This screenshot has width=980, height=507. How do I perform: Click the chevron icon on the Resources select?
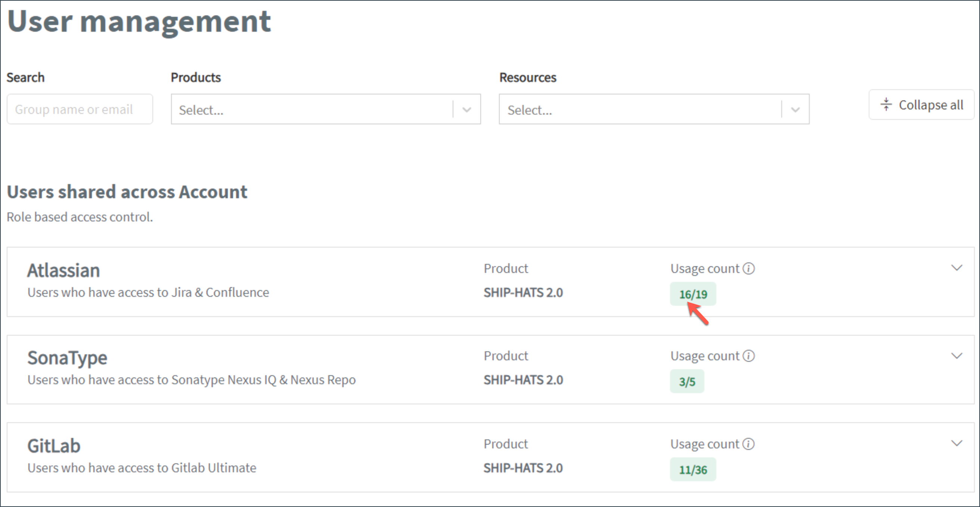point(796,109)
